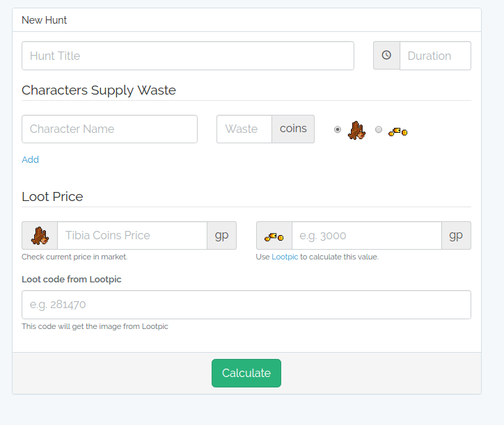Focus the Hunt Title field
Image resolution: width=504 pixels, height=425 pixels.
pyautogui.click(x=188, y=56)
